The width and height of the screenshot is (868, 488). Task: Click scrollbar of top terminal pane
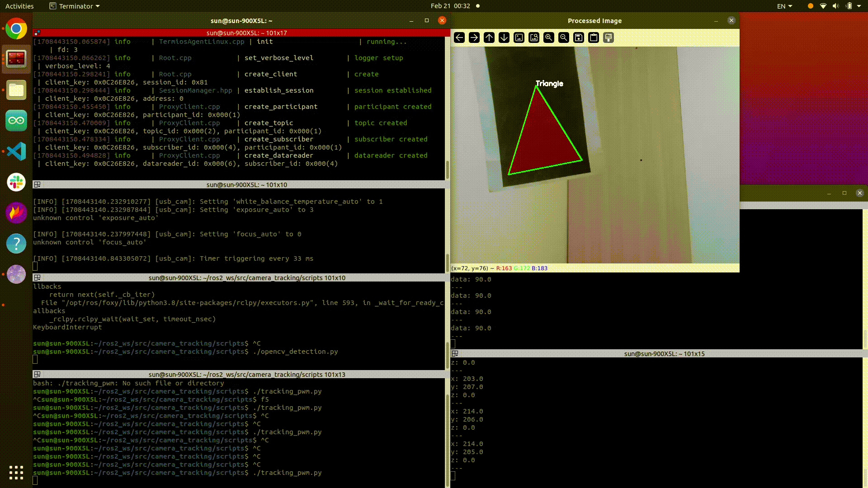[x=447, y=169]
